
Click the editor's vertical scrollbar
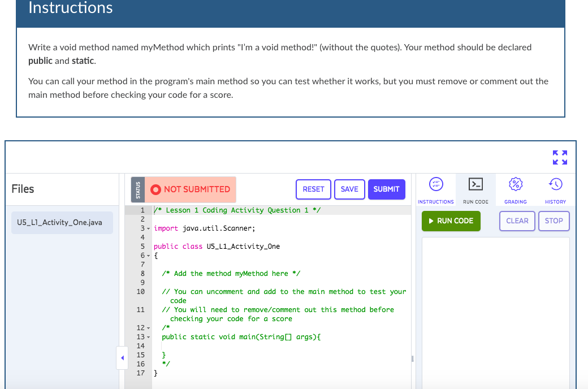tap(413, 358)
